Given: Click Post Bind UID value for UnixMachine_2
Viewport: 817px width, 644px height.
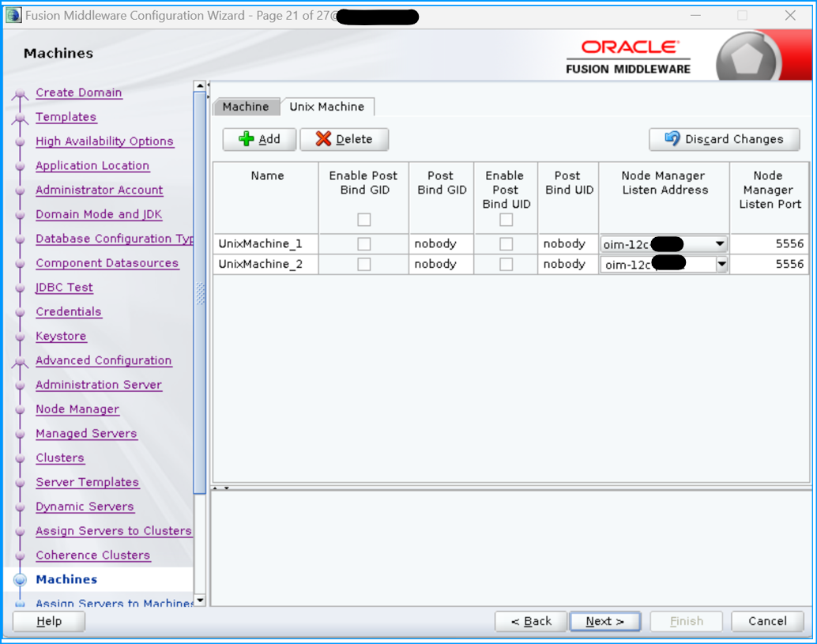Looking at the screenshot, I should coord(568,264).
